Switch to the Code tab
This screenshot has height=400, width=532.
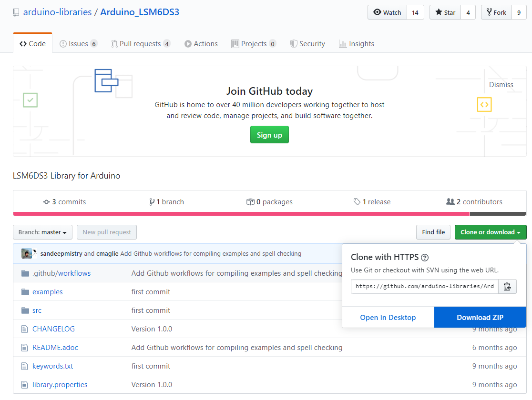point(32,44)
